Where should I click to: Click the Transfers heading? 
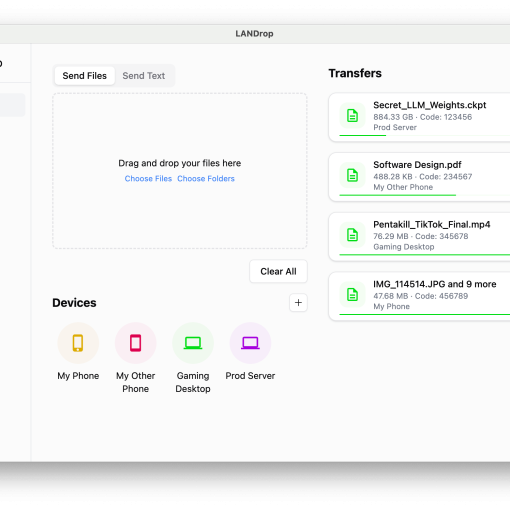355,73
